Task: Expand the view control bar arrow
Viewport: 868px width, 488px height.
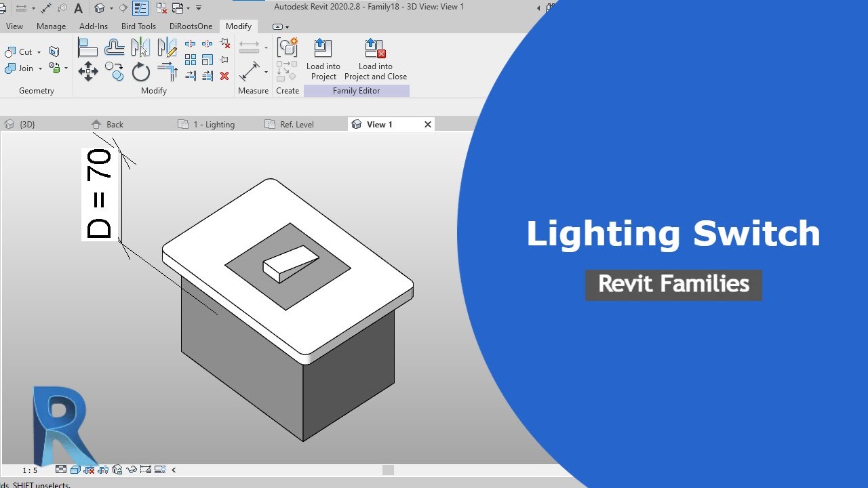Action: [174, 469]
